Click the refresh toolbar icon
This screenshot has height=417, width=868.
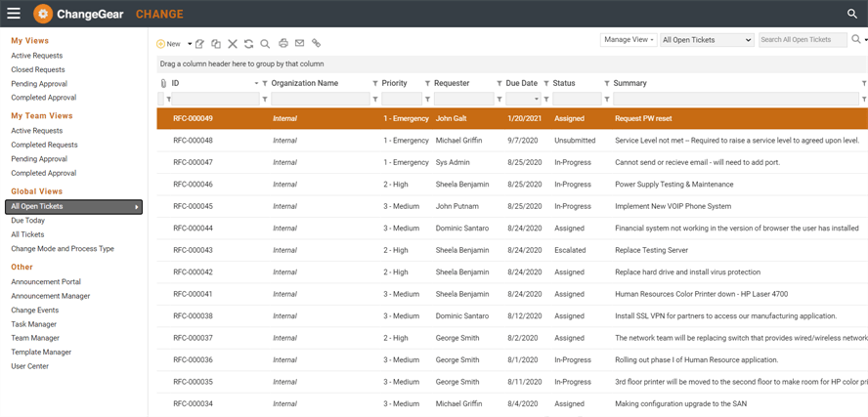pos(248,44)
